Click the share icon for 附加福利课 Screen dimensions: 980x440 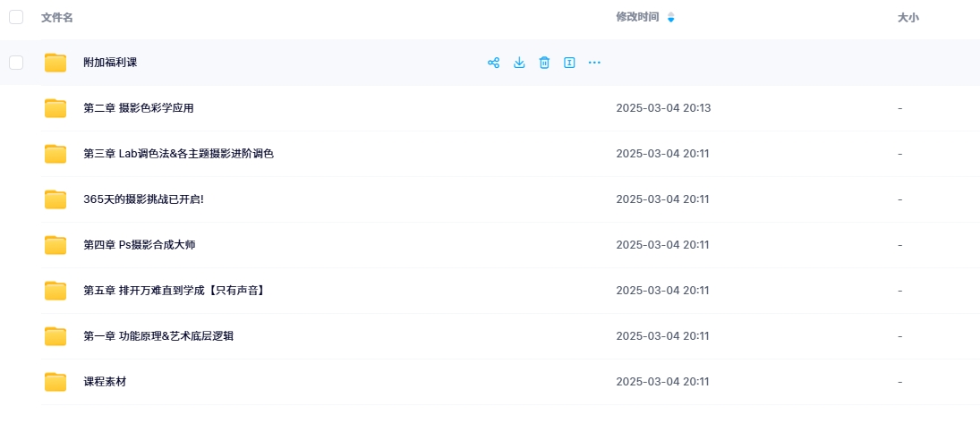(x=493, y=63)
